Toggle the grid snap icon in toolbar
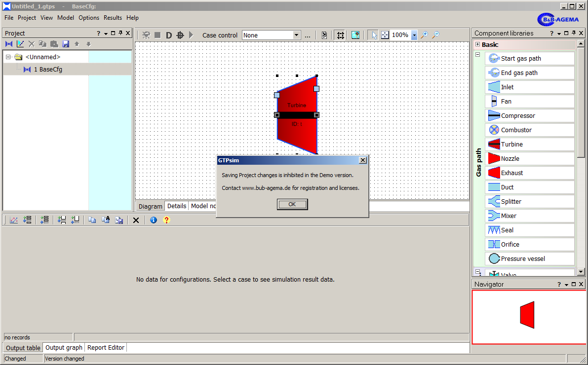The width and height of the screenshot is (588, 365). 340,35
